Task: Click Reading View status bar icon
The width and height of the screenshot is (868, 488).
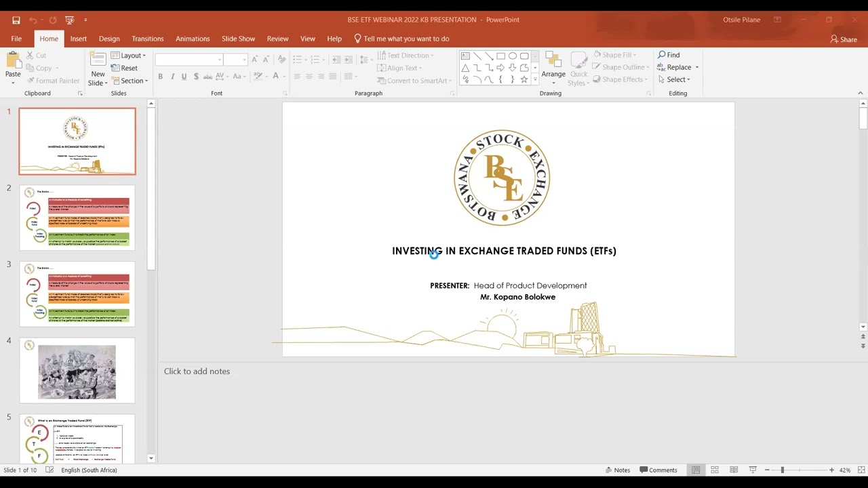Action: (x=734, y=470)
